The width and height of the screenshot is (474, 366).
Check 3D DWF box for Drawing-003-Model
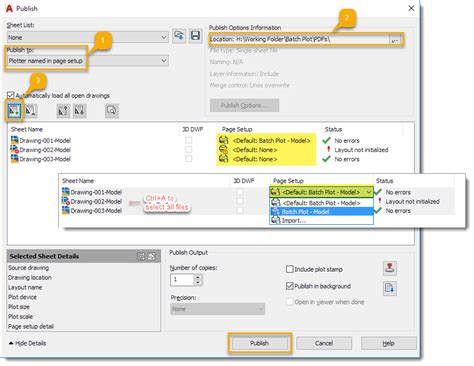pyautogui.click(x=189, y=159)
